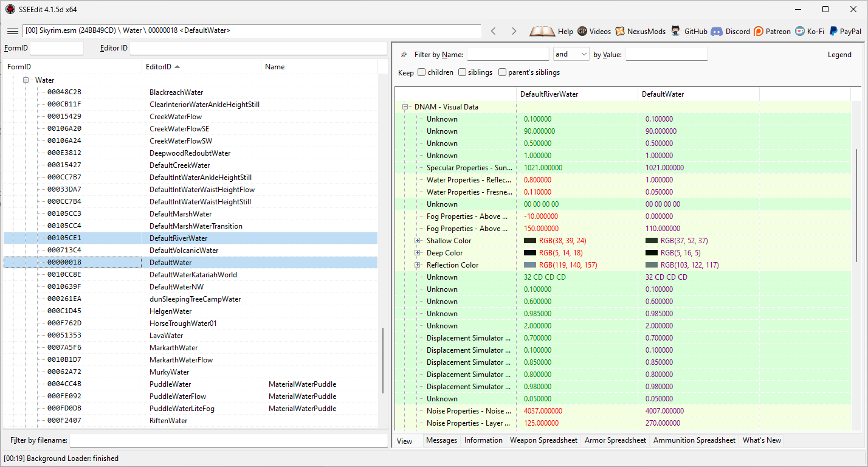This screenshot has height=467, width=868.
Task: Open the hamburger main menu
Action: pyautogui.click(x=12, y=31)
